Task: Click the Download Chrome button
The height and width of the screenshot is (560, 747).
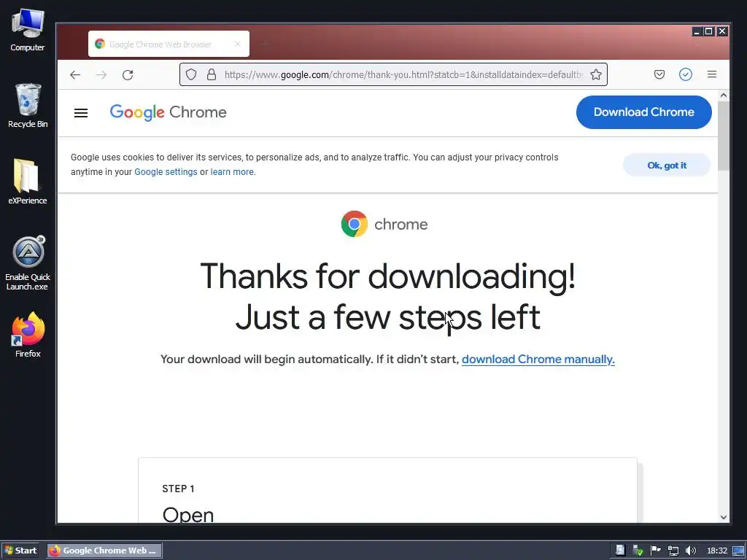Action: 643,112
